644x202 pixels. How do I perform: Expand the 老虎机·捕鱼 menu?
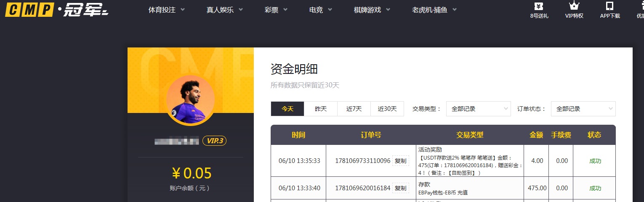(434, 10)
